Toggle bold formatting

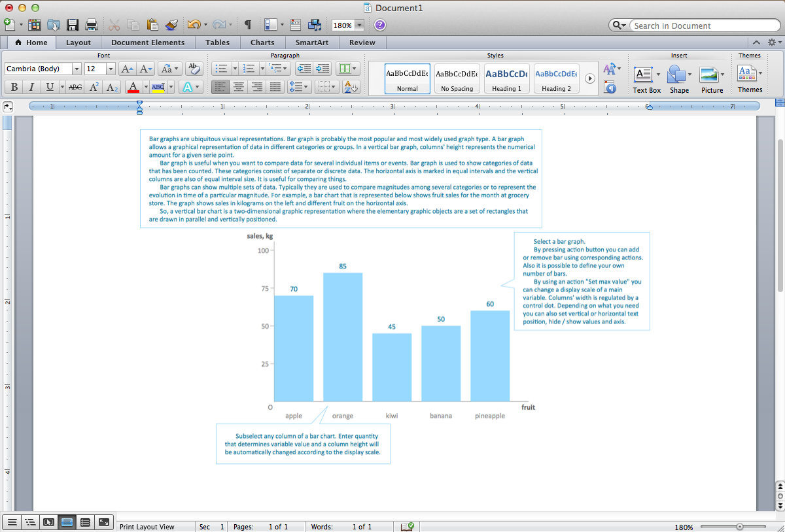pyautogui.click(x=14, y=86)
